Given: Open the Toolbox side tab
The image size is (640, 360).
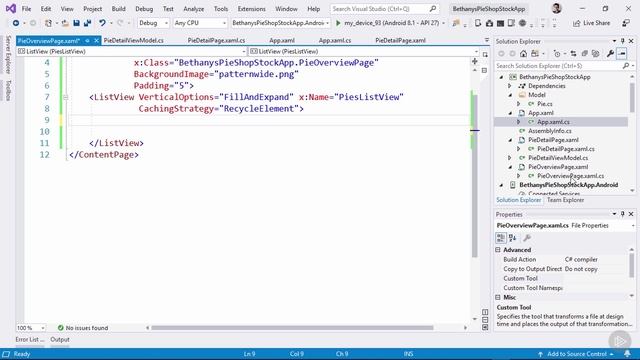Looking at the screenshot, I should pyautogui.click(x=8, y=90).
